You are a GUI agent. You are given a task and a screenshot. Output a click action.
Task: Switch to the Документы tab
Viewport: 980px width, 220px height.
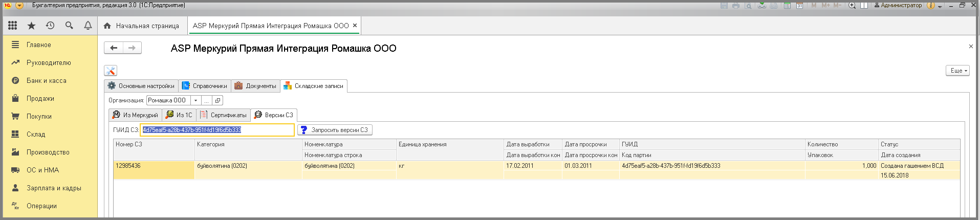click(x=255, y=86)
